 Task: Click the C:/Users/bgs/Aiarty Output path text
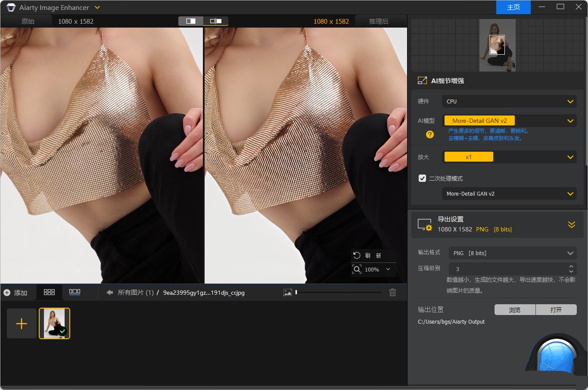point(451,322)
